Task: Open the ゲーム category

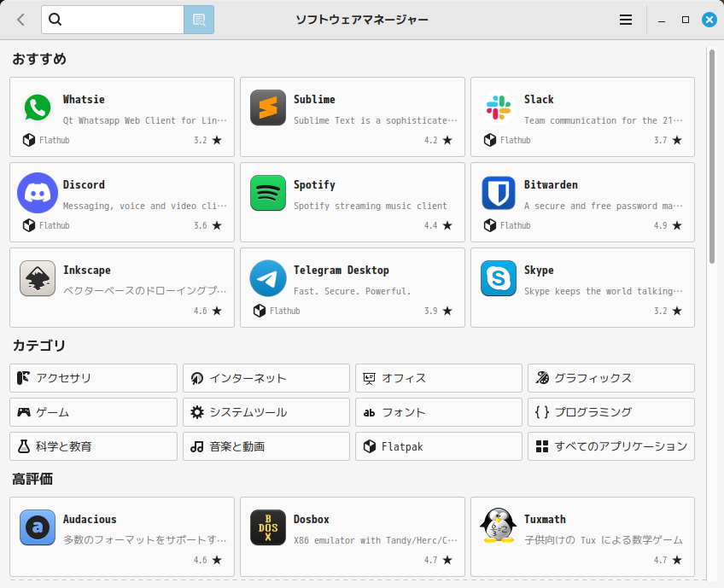Action: point(93,412)
